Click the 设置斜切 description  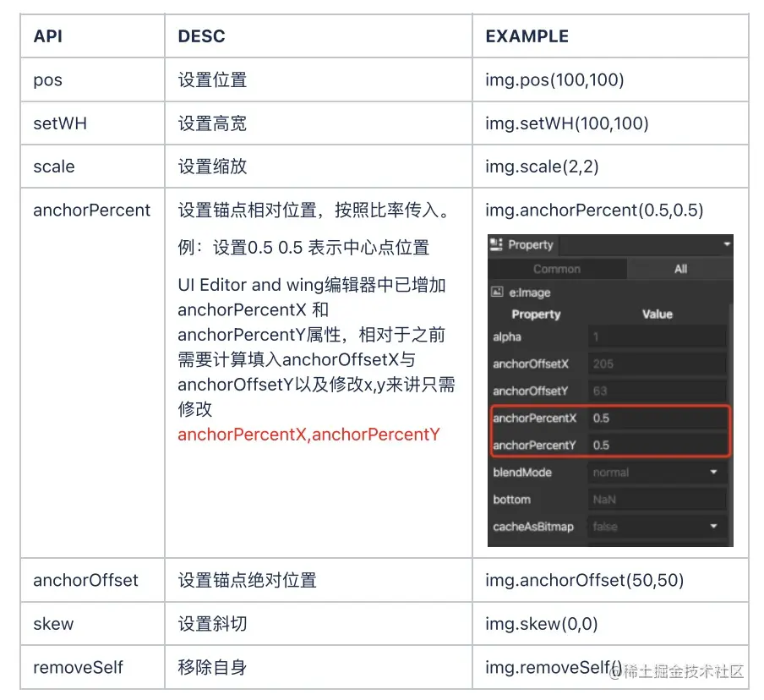pyautogui.click(x=212, y=623)
